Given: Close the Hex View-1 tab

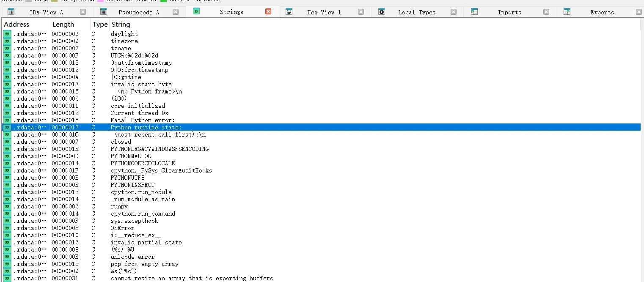Looking at the screenshot, I should pyautogui.click(x=361, y=12).
